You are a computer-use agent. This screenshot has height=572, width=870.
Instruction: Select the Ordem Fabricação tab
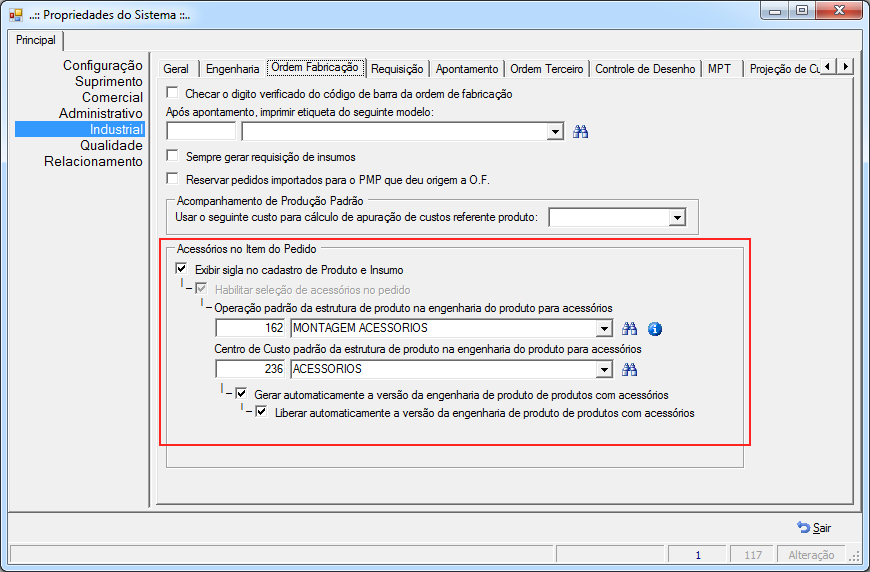[315, 67]
